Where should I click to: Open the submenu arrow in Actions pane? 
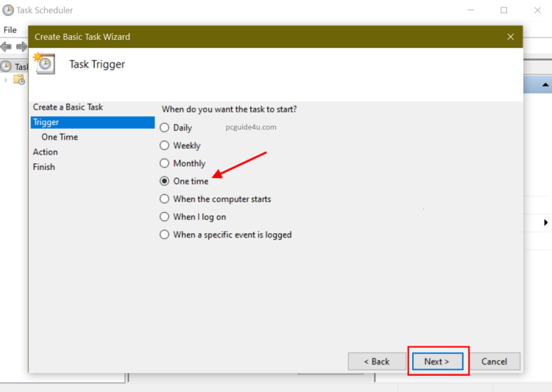tap(546, 222)
